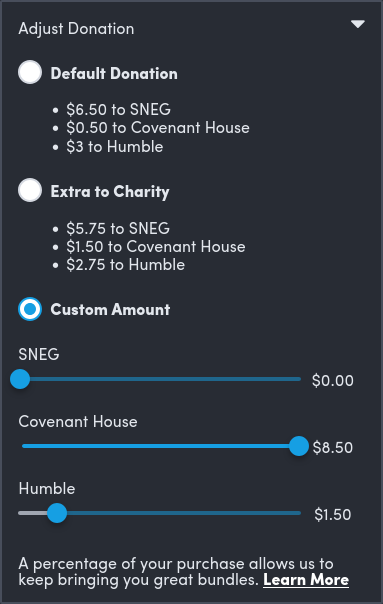The height and width of the screenshot is (604, 383).
Task: Click the $1.50 Humble amount value
Action: 333,515
